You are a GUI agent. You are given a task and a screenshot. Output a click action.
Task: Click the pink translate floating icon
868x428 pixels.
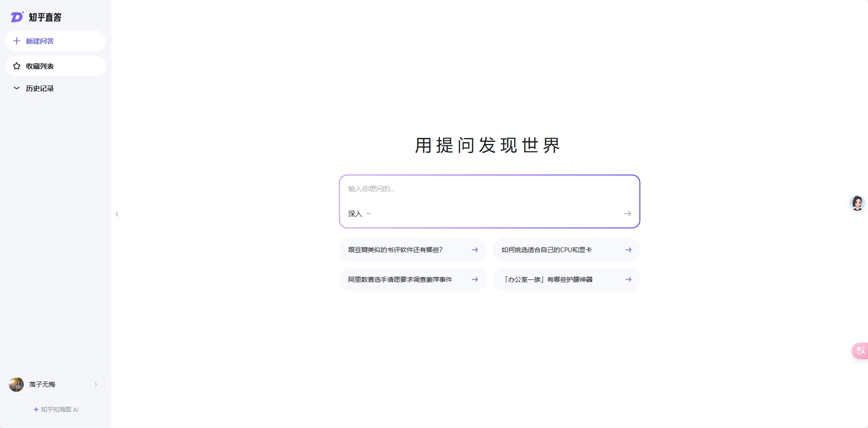pos(860,350)
